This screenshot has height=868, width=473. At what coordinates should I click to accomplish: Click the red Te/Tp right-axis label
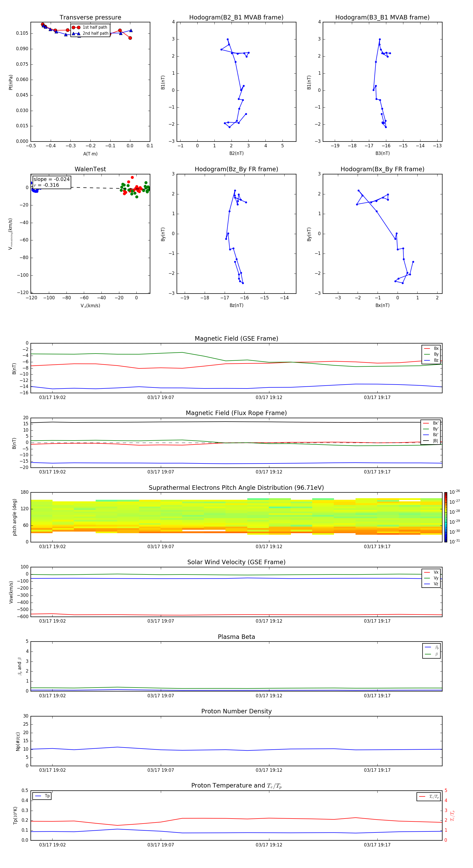[453, 816]
